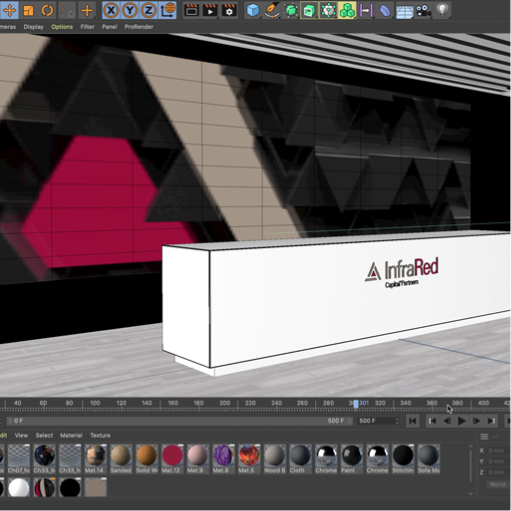The image size is (511, 511).
Task: Select the Ch33_b material thumbnail
Action: coord(44,459)
